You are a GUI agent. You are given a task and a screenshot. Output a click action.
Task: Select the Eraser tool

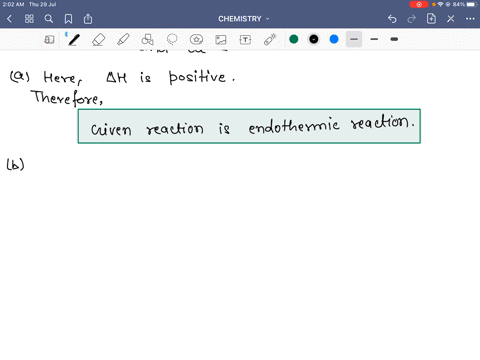[x=98, y=40]
